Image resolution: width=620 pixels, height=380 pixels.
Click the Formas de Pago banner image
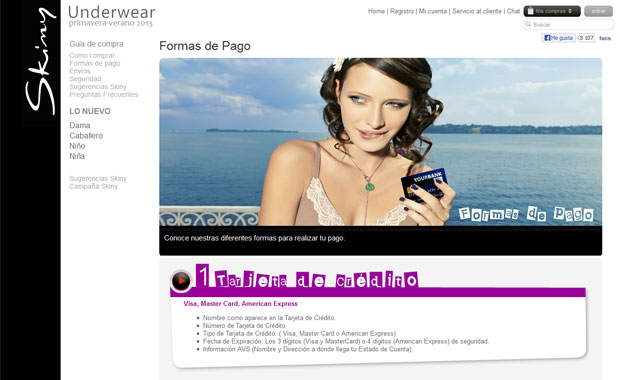coord(380,142)
